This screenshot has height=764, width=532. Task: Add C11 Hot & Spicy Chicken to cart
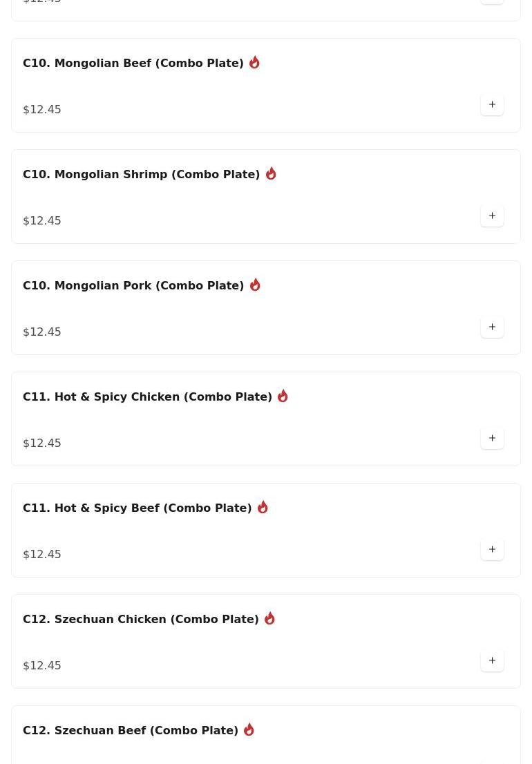pos(492,439)
